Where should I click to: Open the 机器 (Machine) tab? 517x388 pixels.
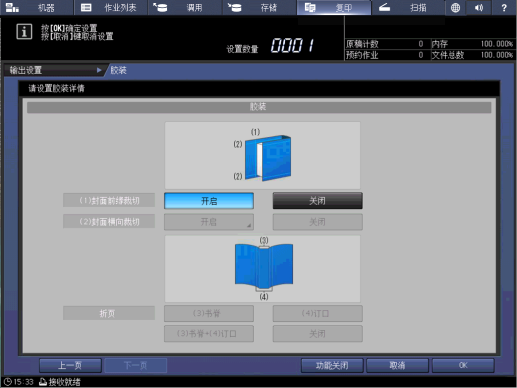[x=37, y=7]
